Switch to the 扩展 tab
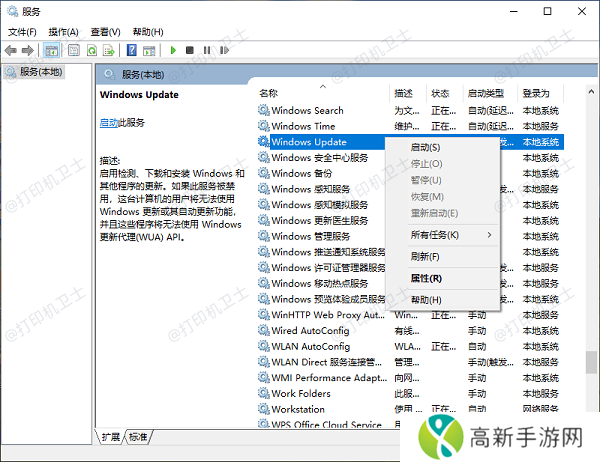Screen dimensions: 600x462 [x=111, y=437]
